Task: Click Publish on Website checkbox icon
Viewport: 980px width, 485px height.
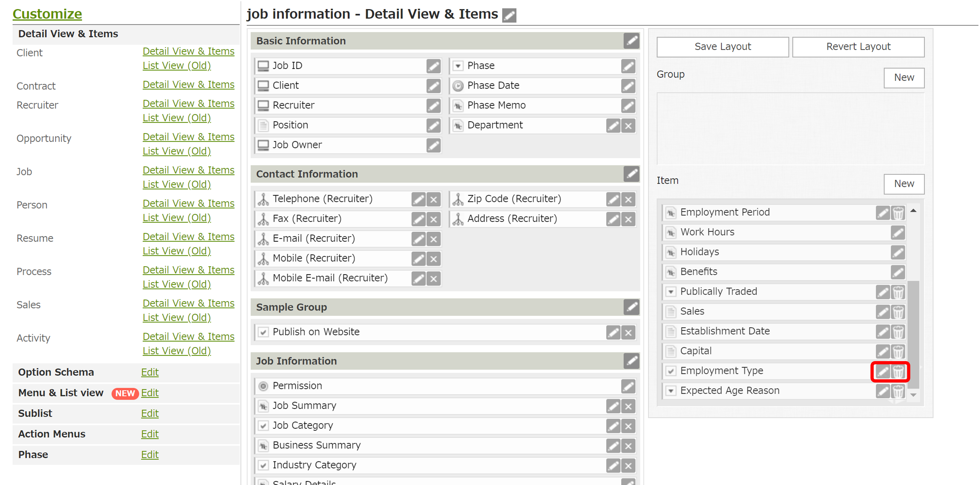Action: [263, 332]
